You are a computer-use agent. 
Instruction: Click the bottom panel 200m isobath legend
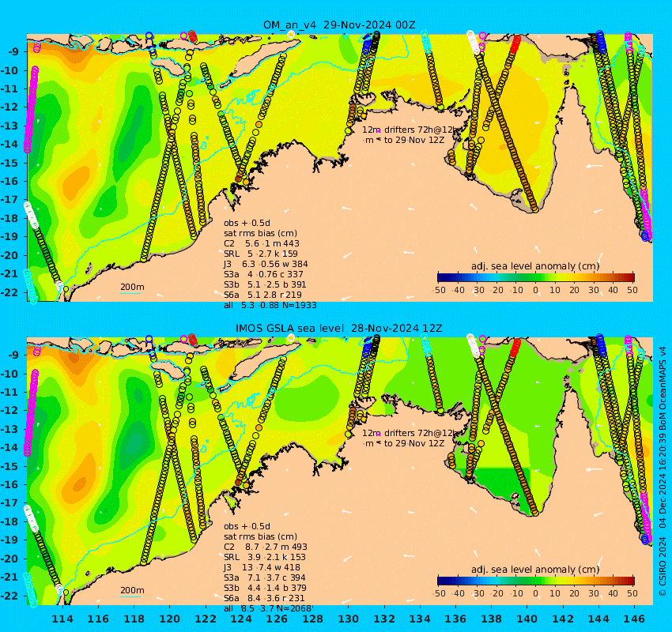[x=132, y=592]
